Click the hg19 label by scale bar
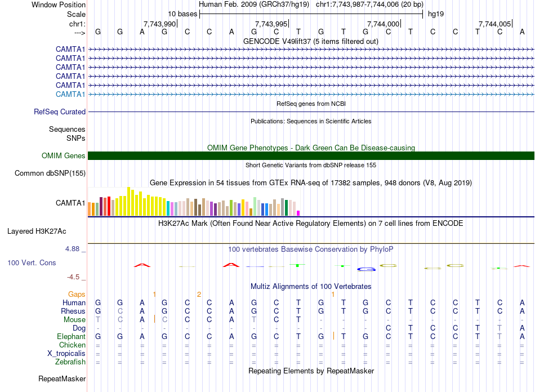Screen dimensions: 535x392 436,14
